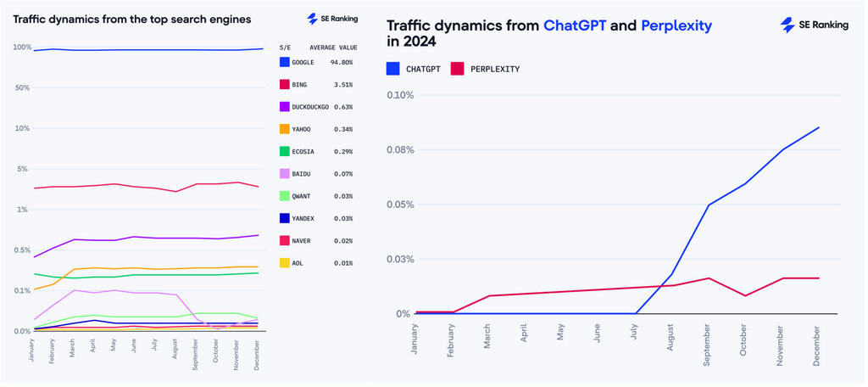
Task: Click the 0.10% y-axis label on ChatGPT chart
Action: click(x=400, y=95)
